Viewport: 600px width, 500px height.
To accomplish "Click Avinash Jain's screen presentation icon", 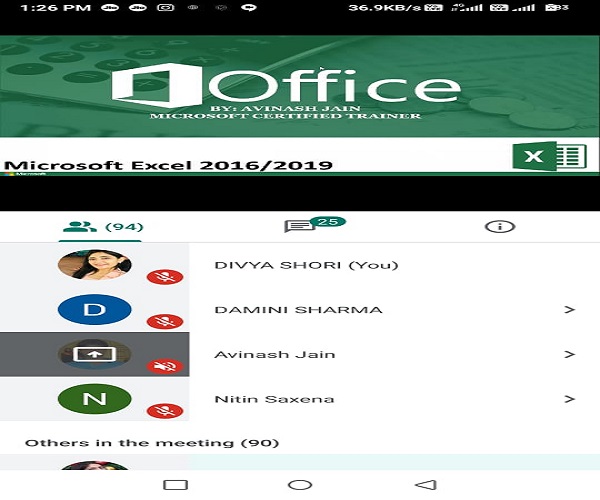I will pyautogui.click(x=94, y=354).
